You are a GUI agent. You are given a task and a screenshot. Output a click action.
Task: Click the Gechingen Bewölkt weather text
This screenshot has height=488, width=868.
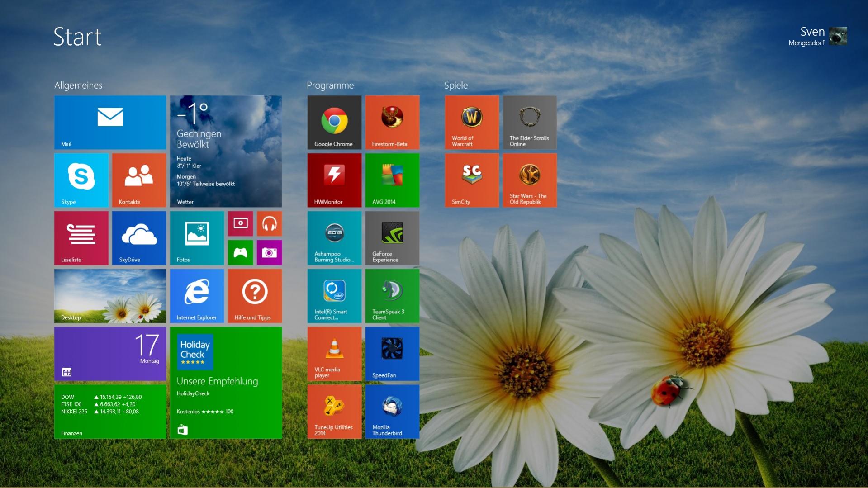[199, 139]
